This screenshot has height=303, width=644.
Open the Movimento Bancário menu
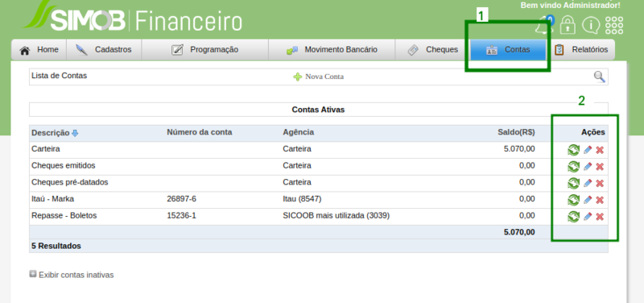332,50
